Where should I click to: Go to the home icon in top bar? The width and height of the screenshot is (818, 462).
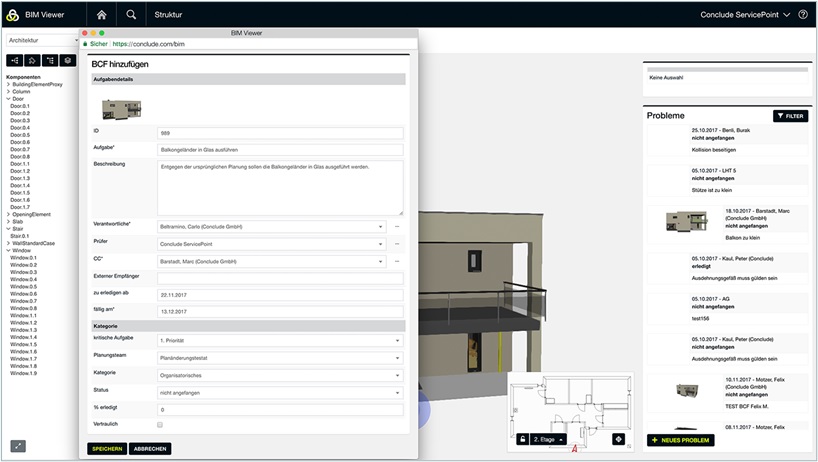[x=102, y=15]
